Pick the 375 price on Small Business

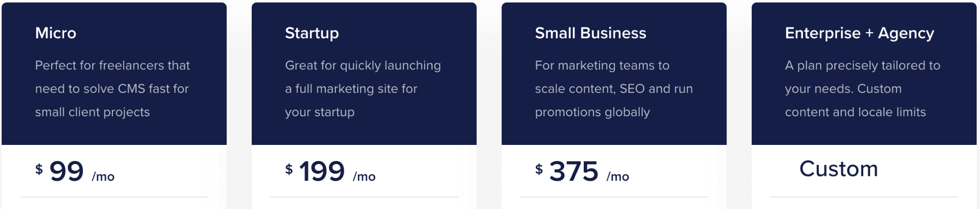[x=573, y=171]
